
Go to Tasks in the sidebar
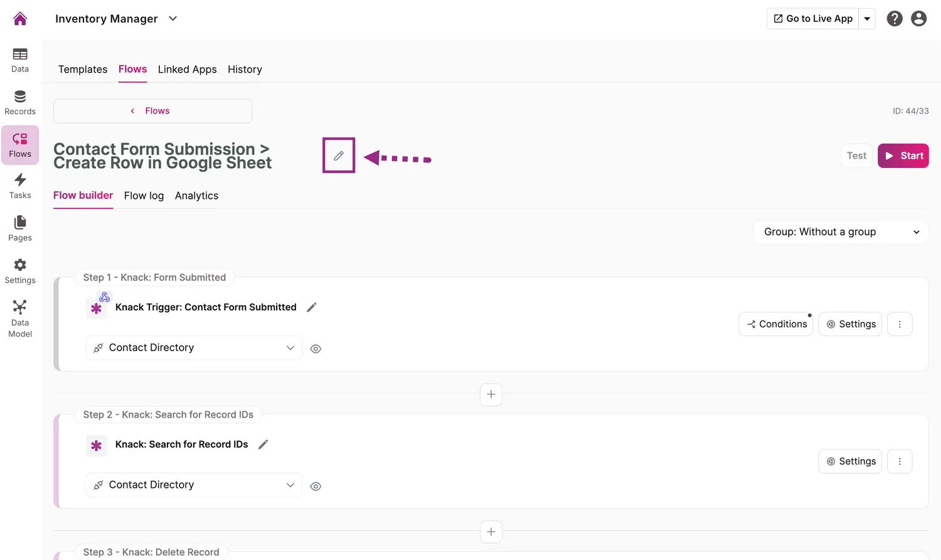pos(20,186)
